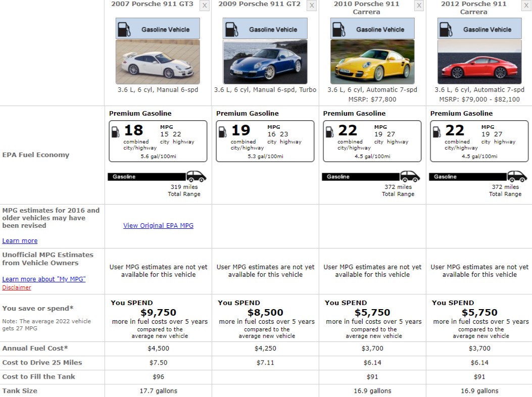The image size is (532, 397).
Task: Click the 5.3 gal/100mi value
Action: click(x=265, y=157)
